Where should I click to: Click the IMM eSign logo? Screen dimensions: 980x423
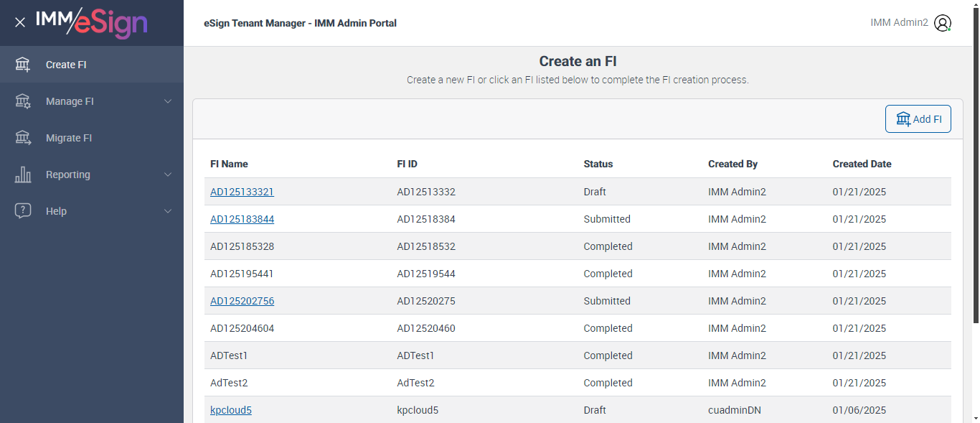point(92,22)
